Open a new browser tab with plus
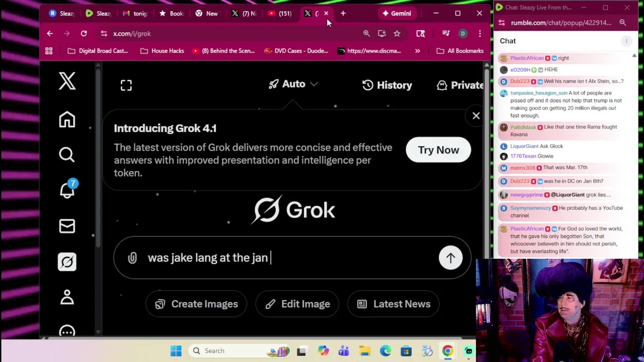Screen dimensions: 644x362 coord(343,14)
